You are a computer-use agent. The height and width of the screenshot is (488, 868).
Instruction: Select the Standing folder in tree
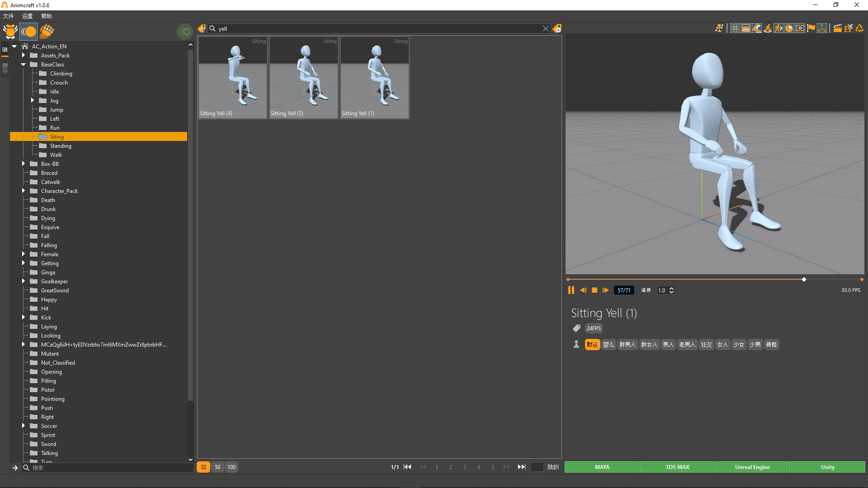pos(61,145)
